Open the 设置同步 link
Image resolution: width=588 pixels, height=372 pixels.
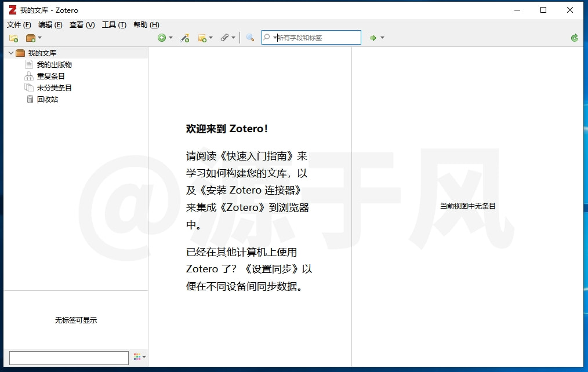click(272, 269)
